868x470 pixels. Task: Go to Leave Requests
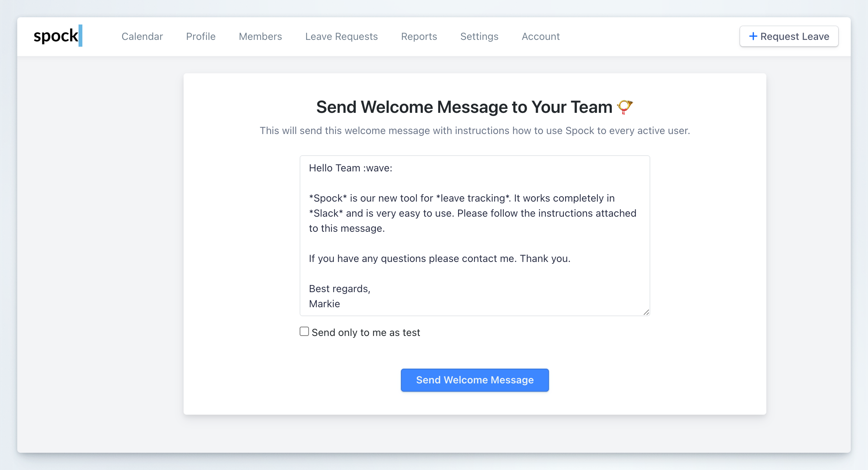coord(341,36)
